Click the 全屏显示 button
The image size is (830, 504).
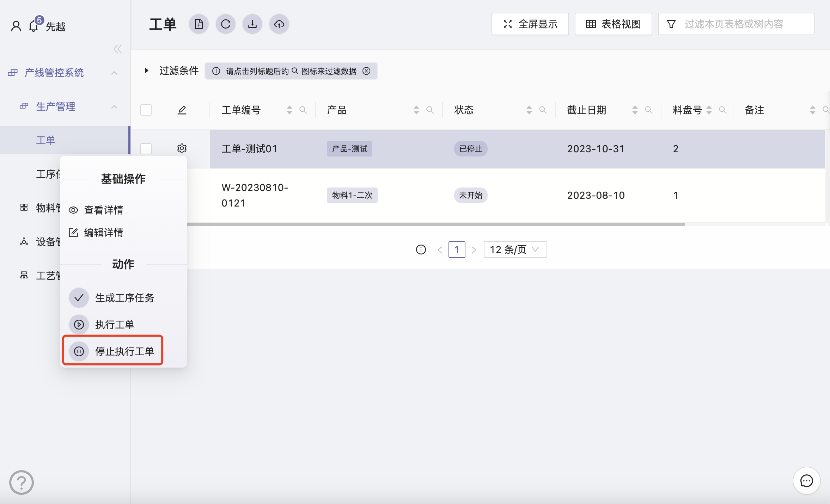coord(530,24)
